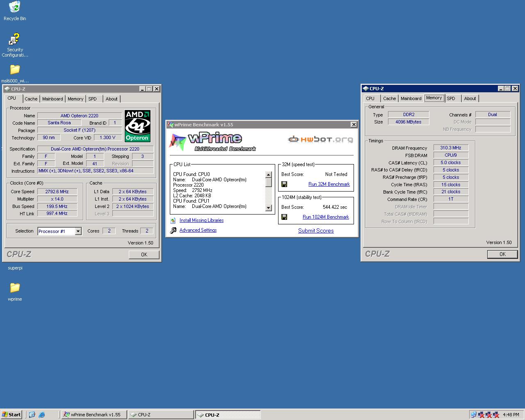525x420 pixels.
Task: Open processor Selection dropdown
Action: 78,231
